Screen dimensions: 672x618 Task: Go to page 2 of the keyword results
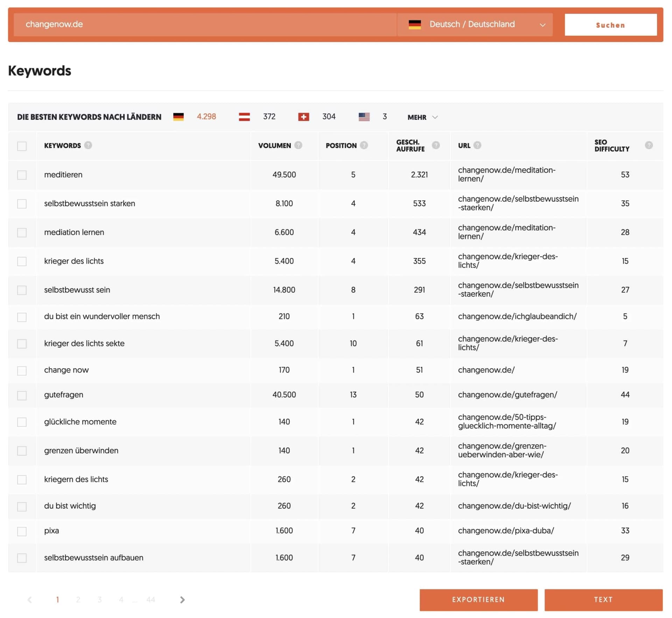click(78, 599)
